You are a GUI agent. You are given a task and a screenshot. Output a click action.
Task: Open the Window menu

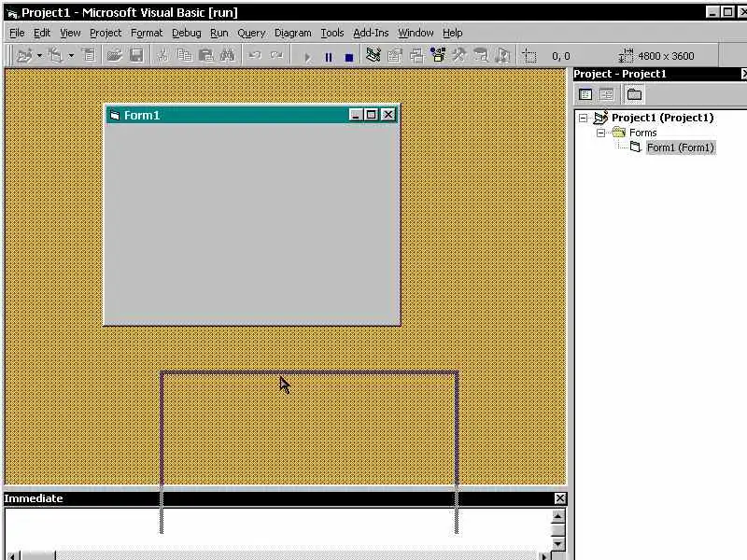(x=416, y=33)
